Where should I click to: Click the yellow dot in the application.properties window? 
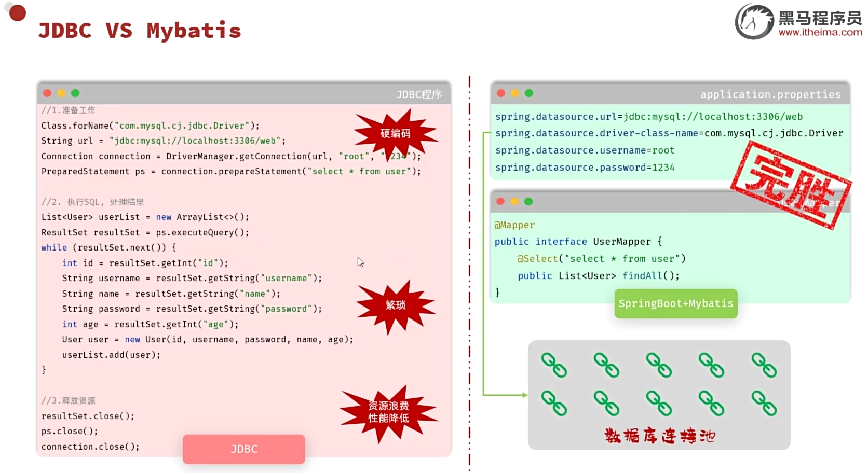(515, 93)
